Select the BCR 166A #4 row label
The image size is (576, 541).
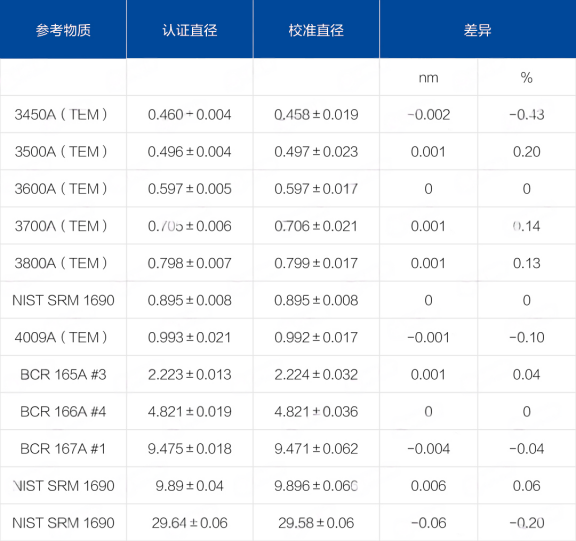[63, 411]
